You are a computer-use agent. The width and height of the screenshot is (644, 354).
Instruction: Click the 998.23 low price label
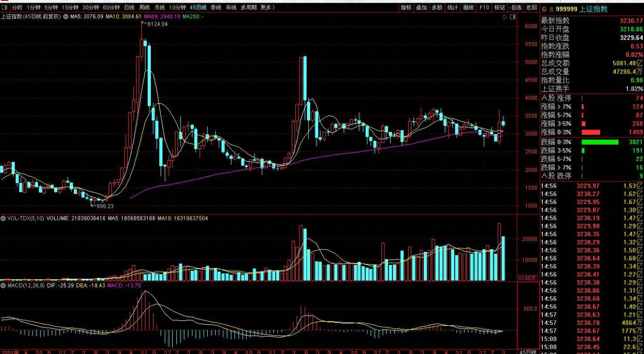click(105, 206)
